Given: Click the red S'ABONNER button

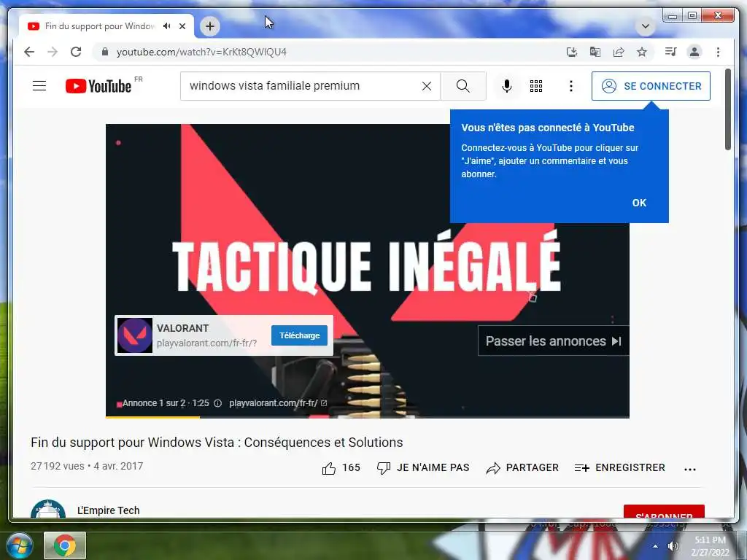Looking at the screenshot, I should tap(664, 512).
